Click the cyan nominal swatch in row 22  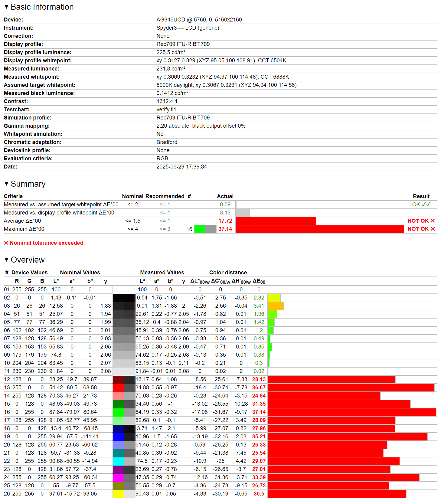pos(118,461)
